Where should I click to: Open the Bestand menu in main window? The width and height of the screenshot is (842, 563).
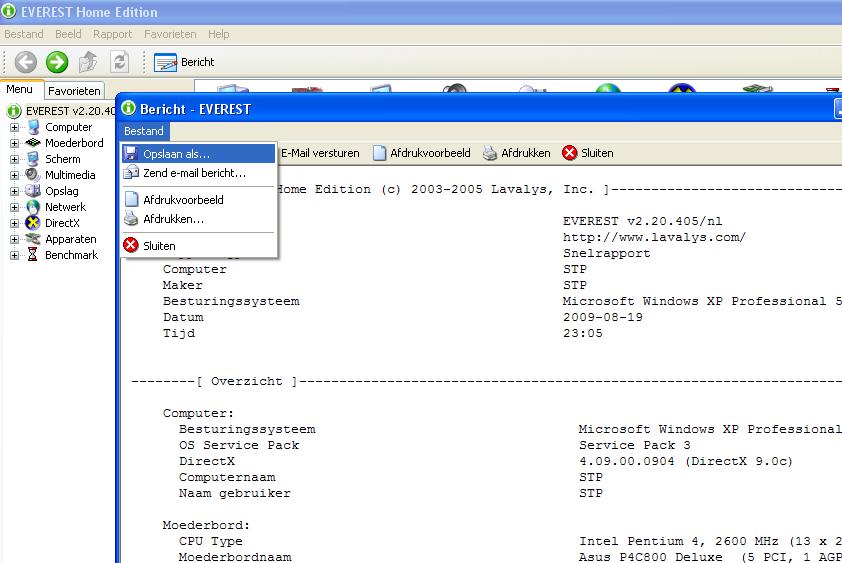click(24, 34)
